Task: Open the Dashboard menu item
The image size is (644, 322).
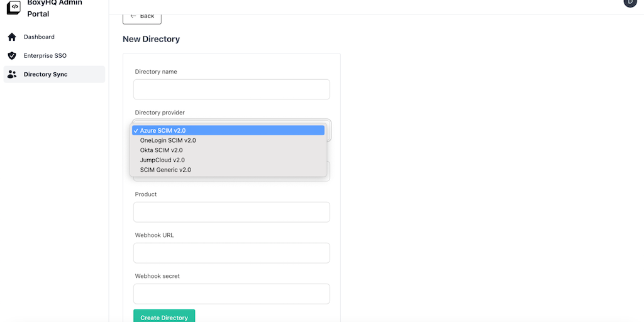Action: click(39, 37)
